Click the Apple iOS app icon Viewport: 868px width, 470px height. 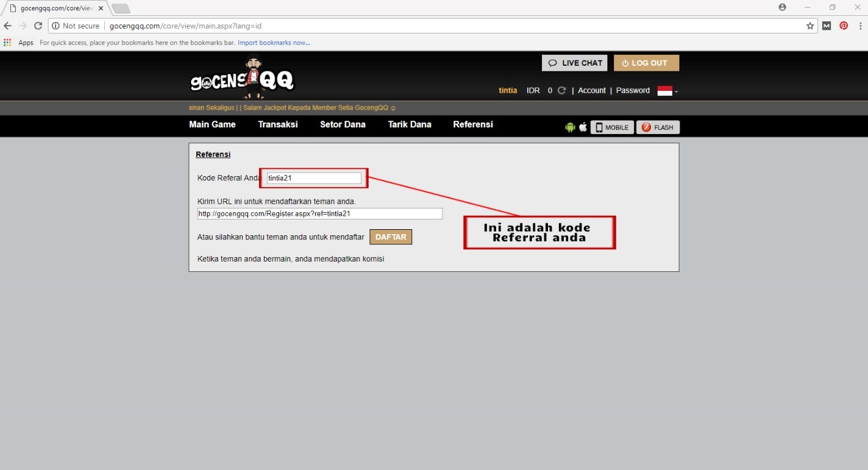[583, 127]
